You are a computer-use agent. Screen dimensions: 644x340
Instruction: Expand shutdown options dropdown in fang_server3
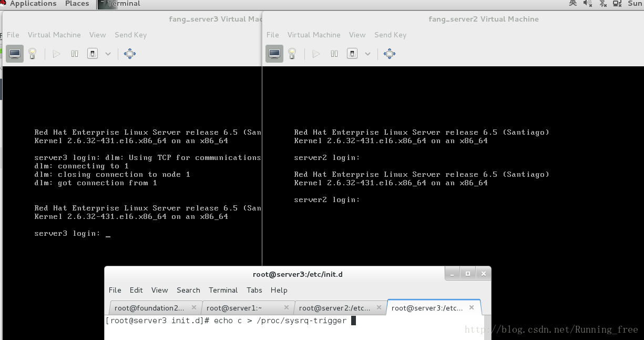(x=108, y=54)
